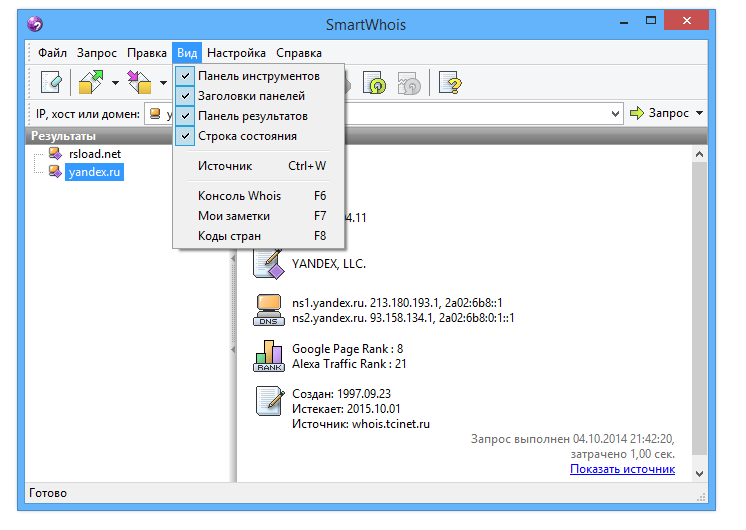Viewport: 746px width, 530px height.
Task: Open Мои заметки from the menu
Action: click(259, 216)
